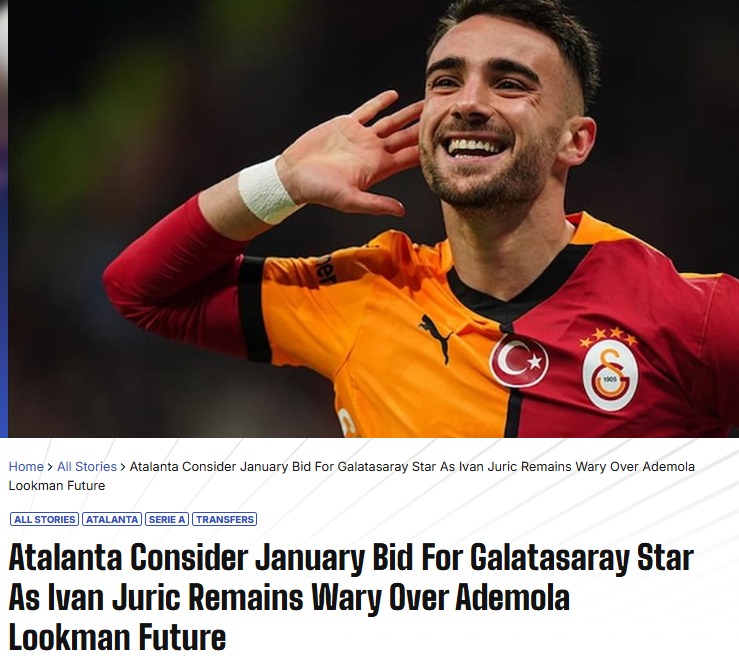Click the hero photo of the celebrating player
This screenshot has width=739, height=662.
pos(373,219)
